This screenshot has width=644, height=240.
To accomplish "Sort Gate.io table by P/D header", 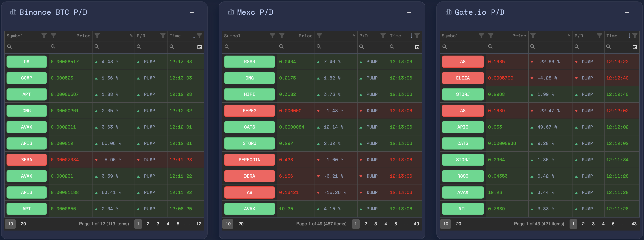I will click(579, 36).
